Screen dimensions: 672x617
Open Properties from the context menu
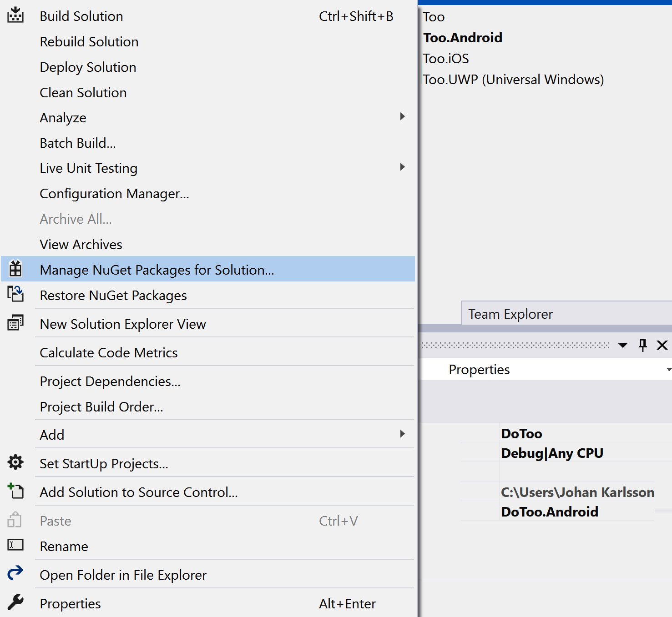pos(208,604)
